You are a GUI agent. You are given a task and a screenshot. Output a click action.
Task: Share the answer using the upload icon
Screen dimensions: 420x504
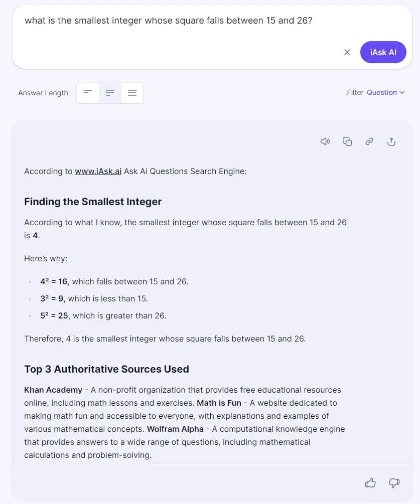[391, 141]
